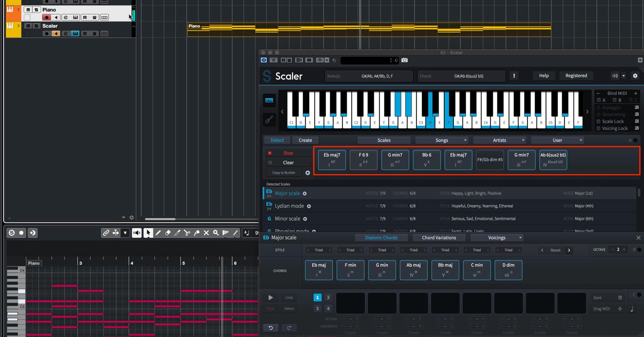Screen dimensions: 644x337
Task: Solo the Scaler track
Action: [x=37, y=26]
